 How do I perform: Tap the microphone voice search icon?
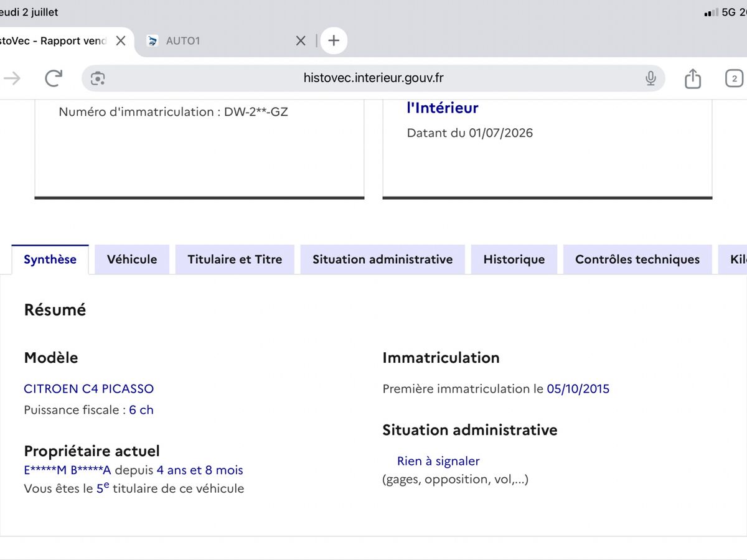651,78
